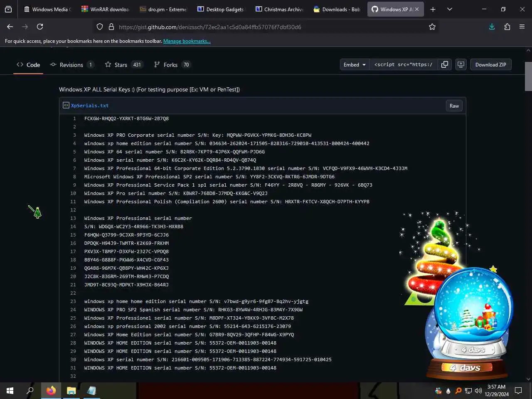Click the 'Windows XP 64 serial number' line
Image resolution: width=532 pixels, height=399 pixels.
[x=175, y=152]
